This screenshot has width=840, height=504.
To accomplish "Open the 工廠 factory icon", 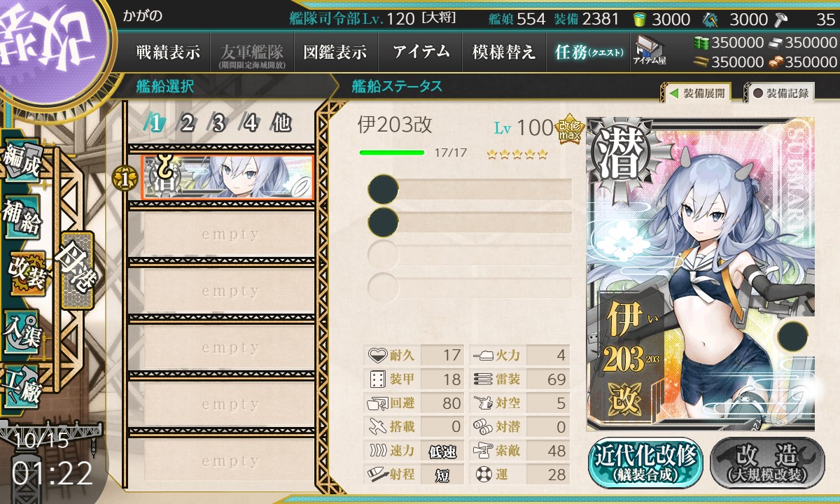I will 22,386.
